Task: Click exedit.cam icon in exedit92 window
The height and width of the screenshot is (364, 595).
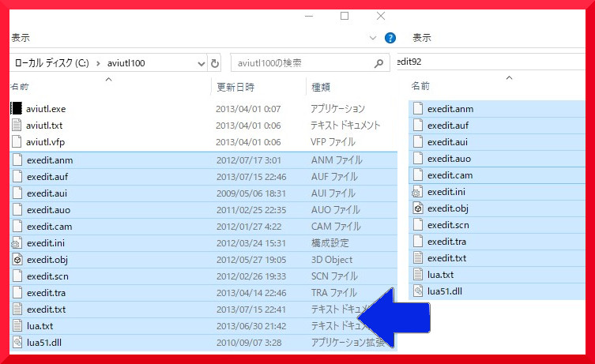Action: [x=418, y=175]
